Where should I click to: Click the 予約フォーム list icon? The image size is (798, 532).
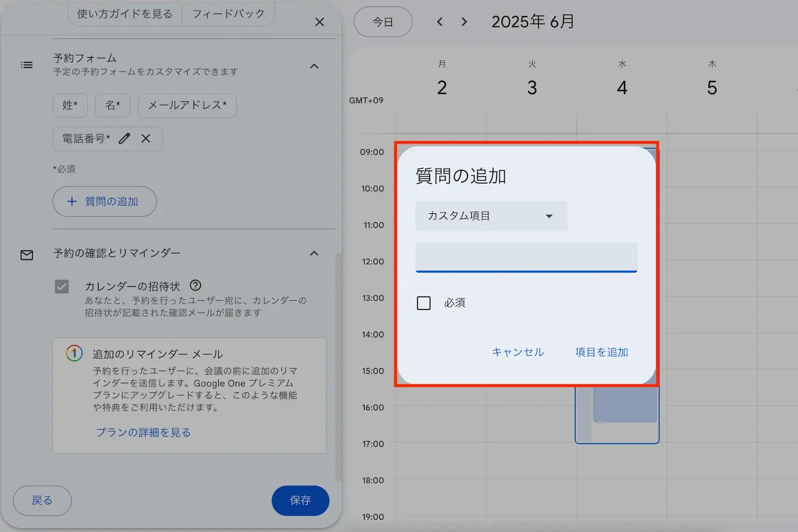26,65
